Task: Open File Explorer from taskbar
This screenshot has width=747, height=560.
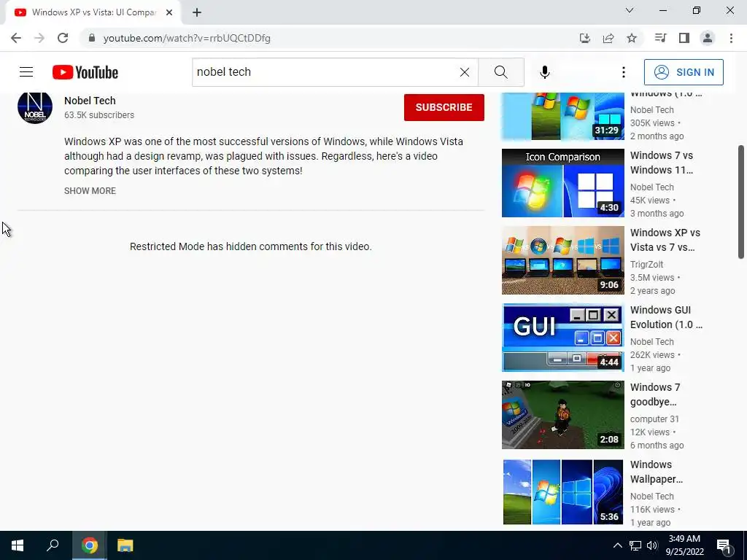Action: (x=125, y=545)
